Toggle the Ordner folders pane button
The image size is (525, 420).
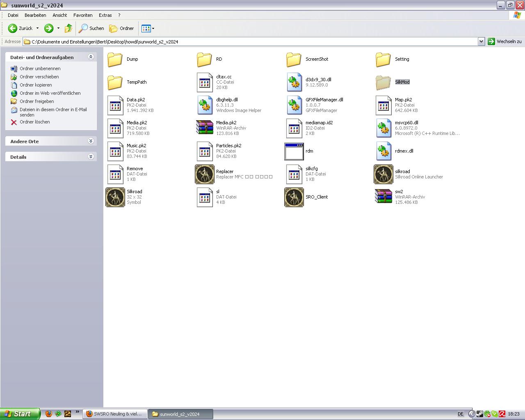[121, 28]
